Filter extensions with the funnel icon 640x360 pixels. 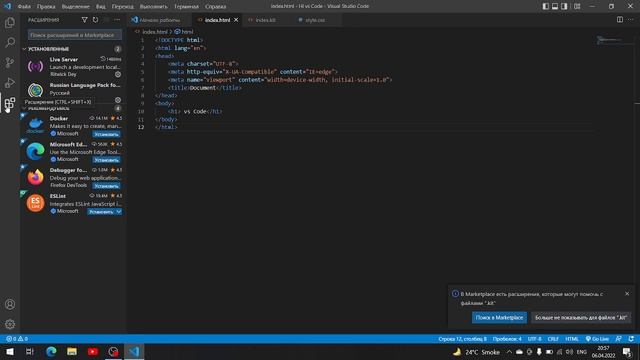pyautogui.click(x=84, y=20)
